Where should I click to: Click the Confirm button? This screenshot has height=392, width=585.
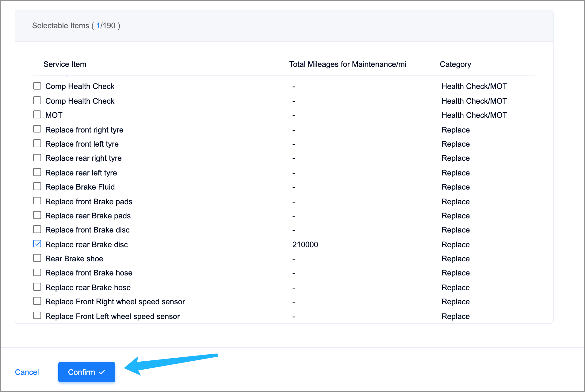point(86,372)
